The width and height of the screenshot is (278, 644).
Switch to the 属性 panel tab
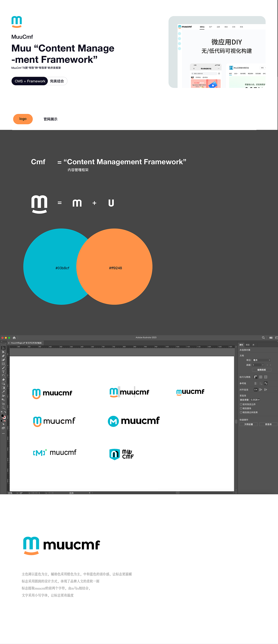coord(241,345)
